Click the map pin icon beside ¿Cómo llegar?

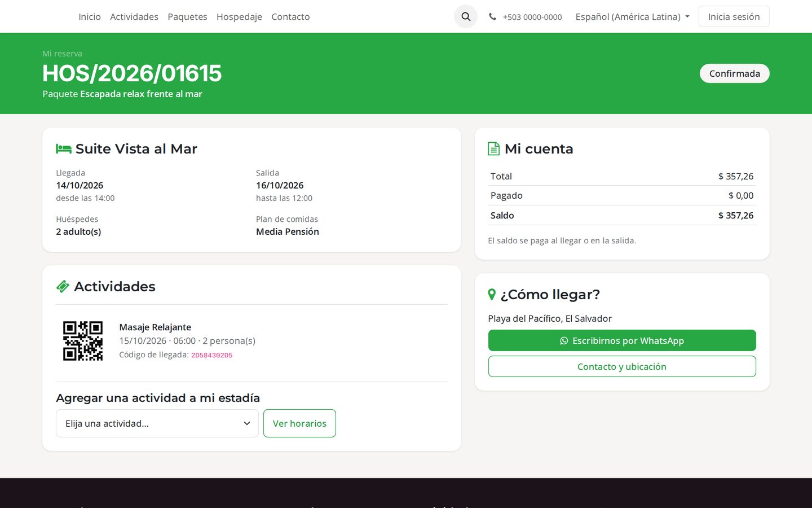pos(492,295)
